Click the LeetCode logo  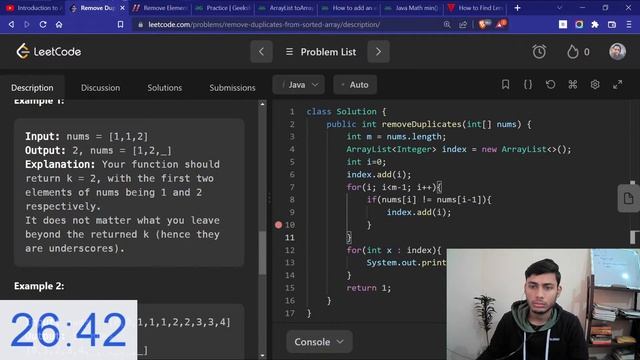pyautogui.click(x=49, y=52)
